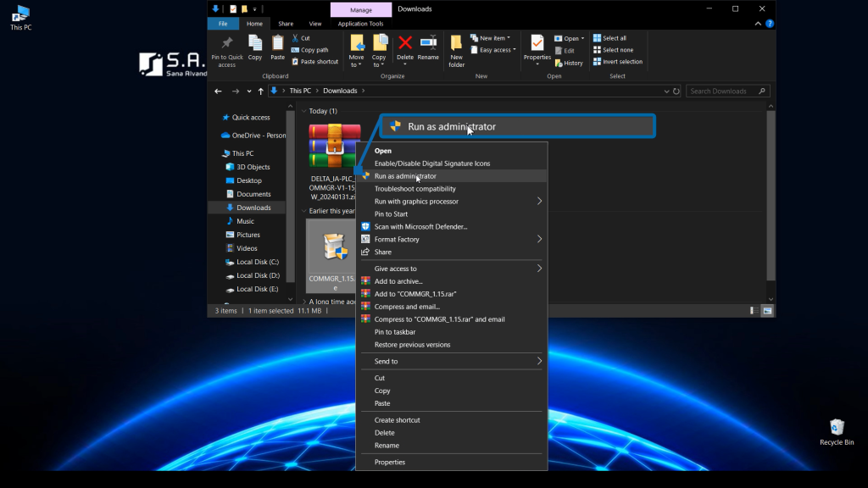This screenshot has width=868, height=488.
Task: Open Customize Quick Access Toolbar dropdown
Action: pyautogui.click(x=254, y=9)
